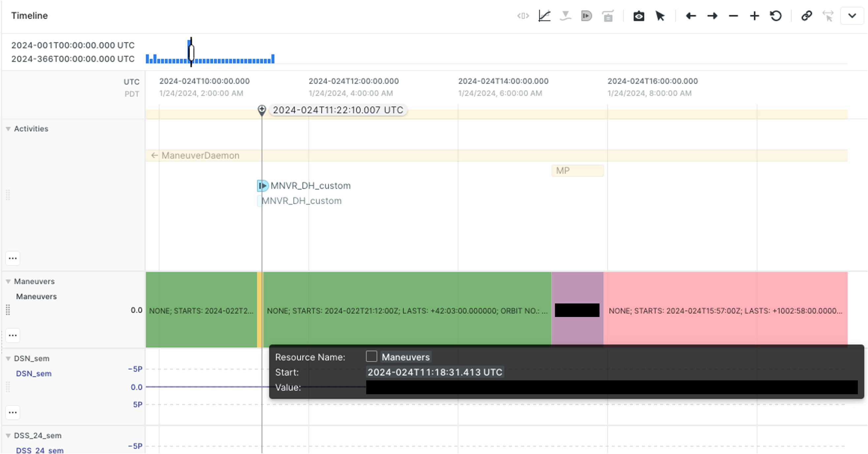The image size is (868, 454).
Task: Collapse the DSN_sem section
Action: [x=8, y=358]
